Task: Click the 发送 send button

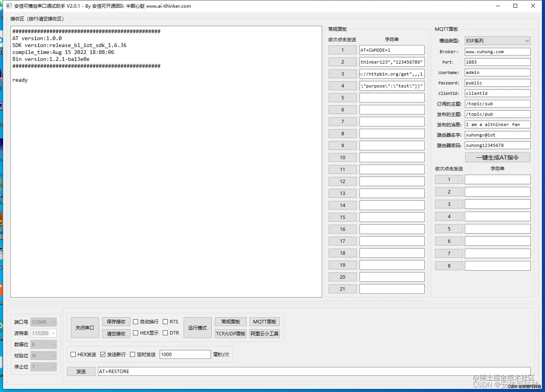Action: click(x=81, y=372)
